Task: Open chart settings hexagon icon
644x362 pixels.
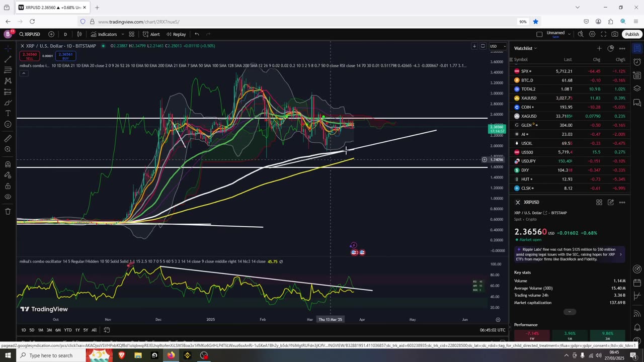Action: (x=592, y=34)
